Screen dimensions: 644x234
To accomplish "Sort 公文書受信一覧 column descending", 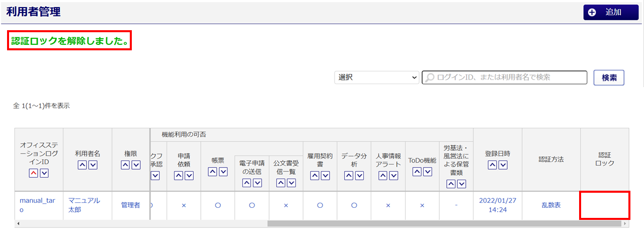I will tap(291, 183).
